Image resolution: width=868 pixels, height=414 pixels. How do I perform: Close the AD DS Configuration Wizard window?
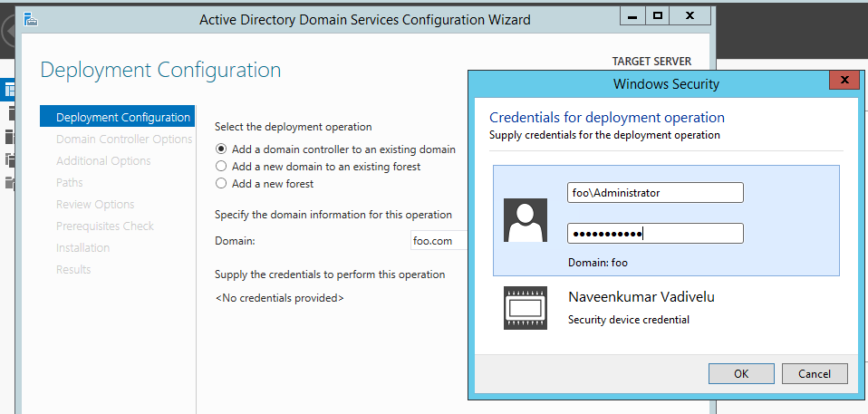690,16
